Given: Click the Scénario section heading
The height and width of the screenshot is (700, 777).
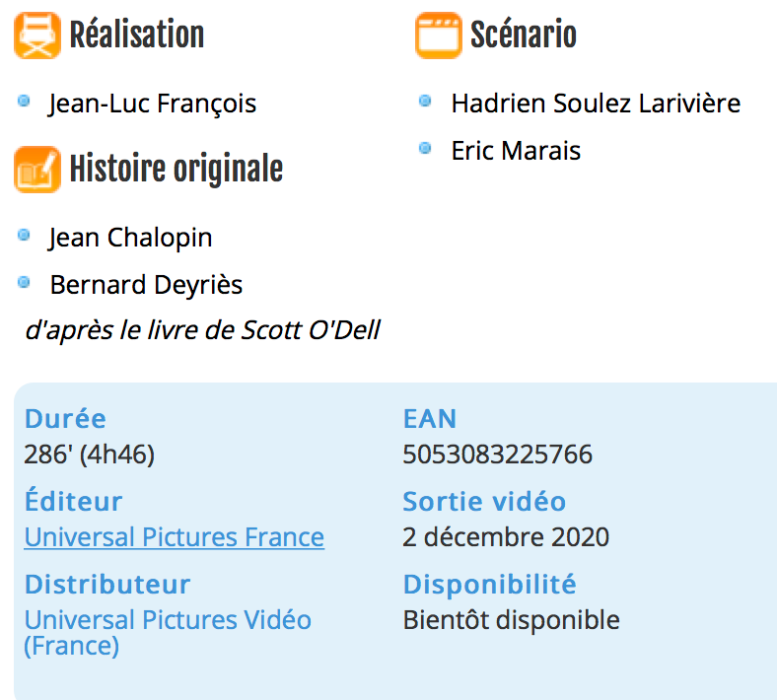Looking at the screenshot, I should click(x=523, y=35).
